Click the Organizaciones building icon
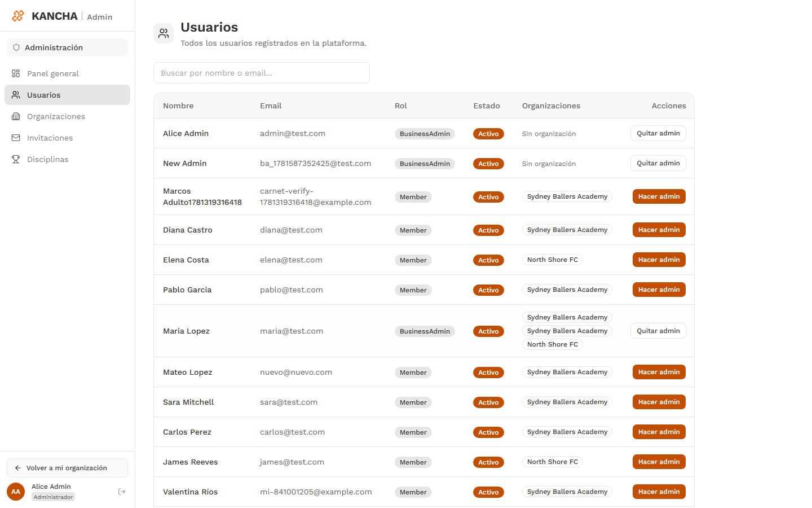Image resolution: width=812 pixels, height=508 pixels. pyautogui.click(x=16, y=116)
